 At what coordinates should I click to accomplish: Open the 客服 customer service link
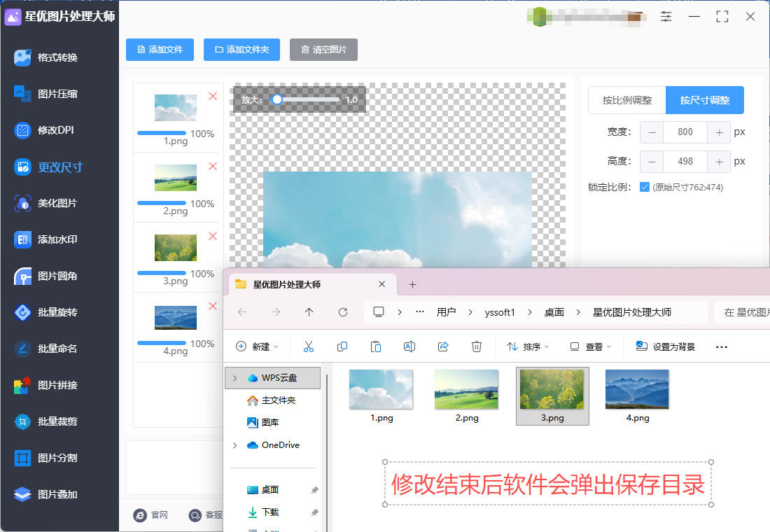tap(206, 514)
